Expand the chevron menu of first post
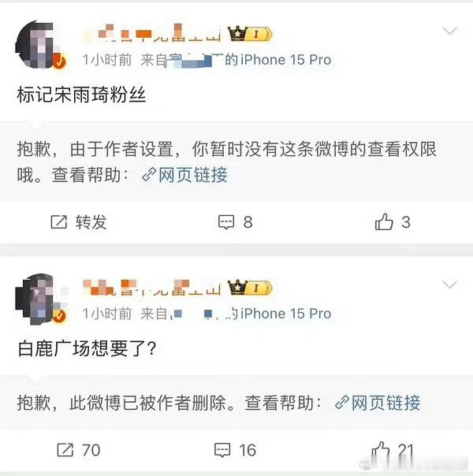This screenshot has height=476, width=473. pyautogui.click(x=449, y=31)
